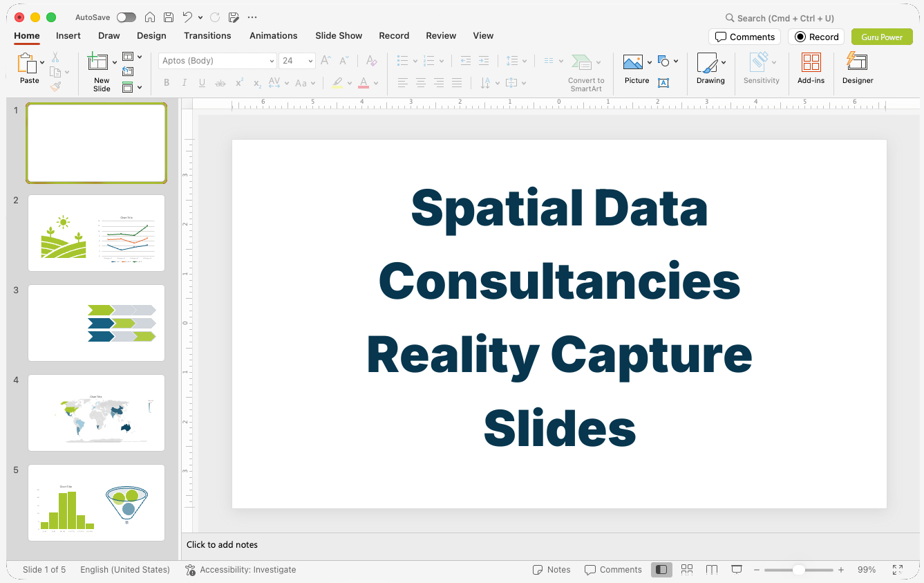Expand the Paste options arrow
The width and height of the screenshot is (924, 583).
point(42,62)
